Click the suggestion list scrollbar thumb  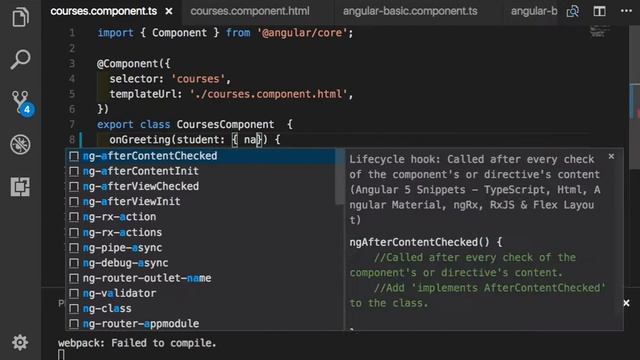click(x=340, y=176)
